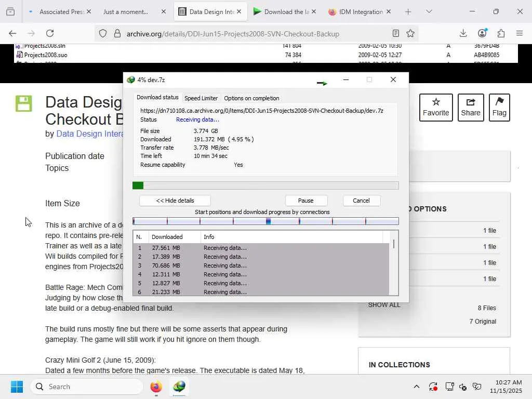The height and width of the screenshot is (399, 532).
Task: Open a new tab with plus icon
Action: [x=408, y=12]
